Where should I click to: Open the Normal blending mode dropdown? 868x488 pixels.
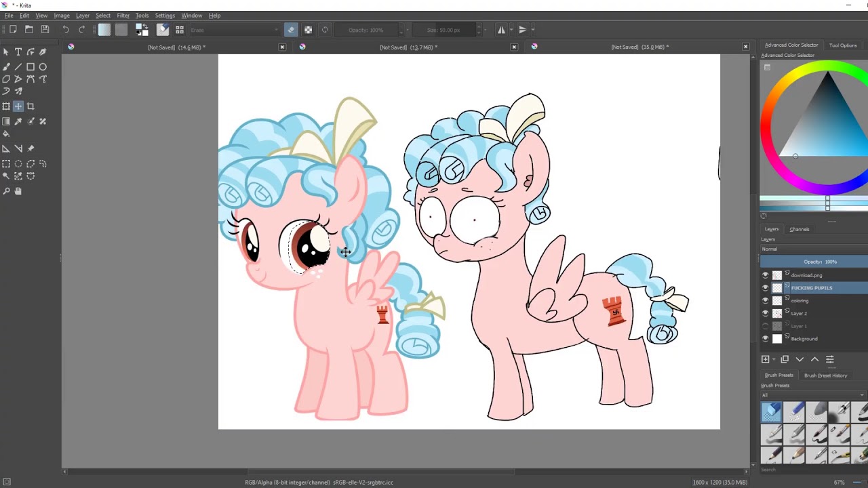click(x=812, y=249)
